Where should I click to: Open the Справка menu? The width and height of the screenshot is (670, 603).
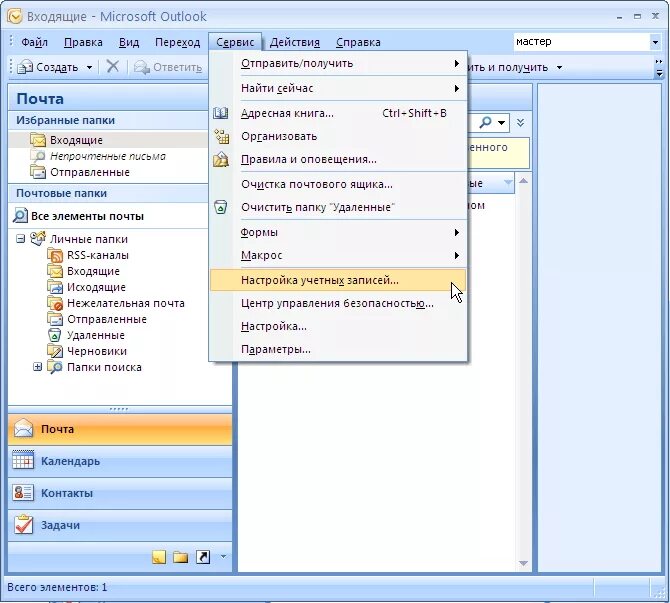tap(358, 42)
